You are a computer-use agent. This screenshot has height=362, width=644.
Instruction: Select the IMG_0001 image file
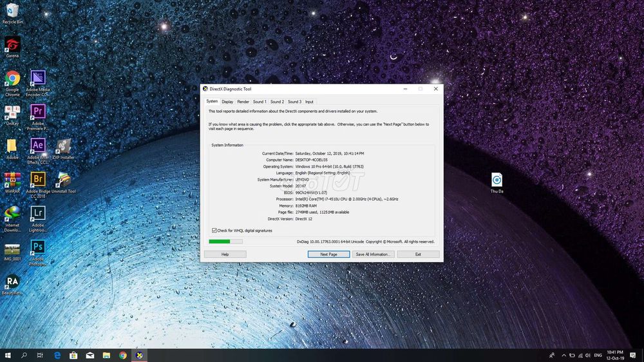point(12,251)
